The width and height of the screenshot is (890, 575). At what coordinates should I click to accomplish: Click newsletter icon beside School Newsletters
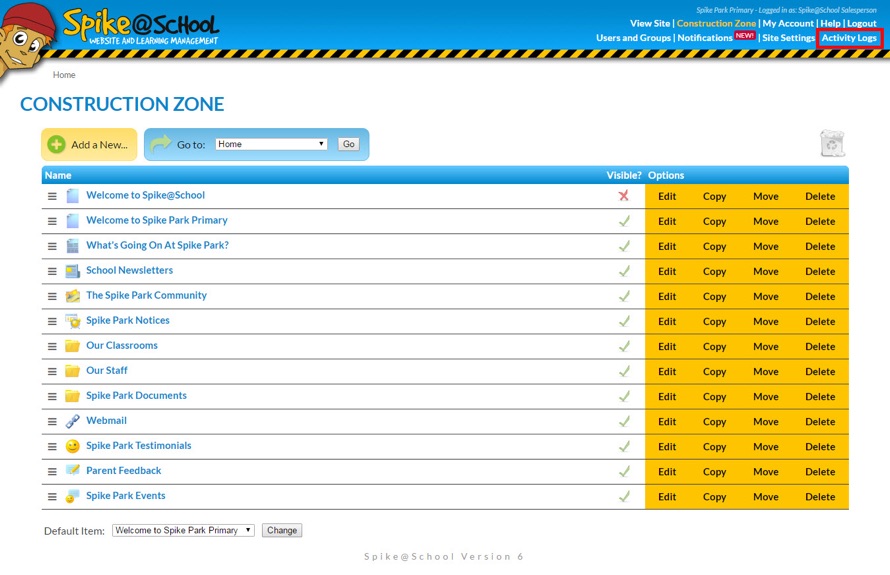73,271
